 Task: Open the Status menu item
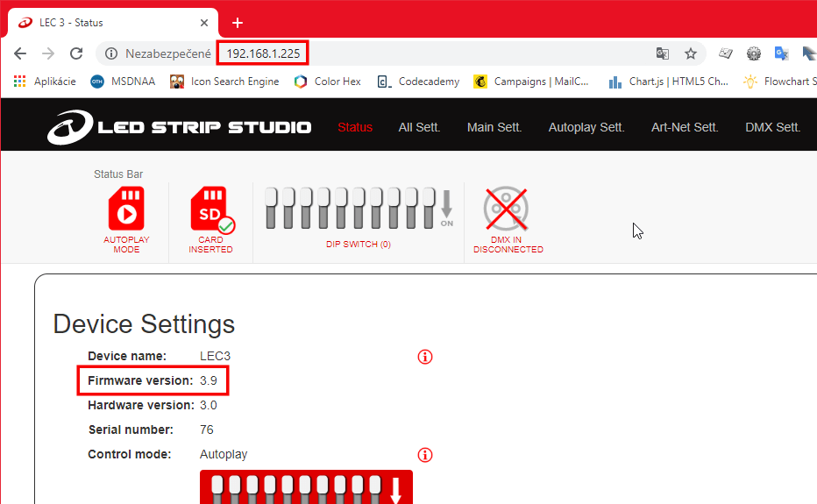click(x=355, y=127)
